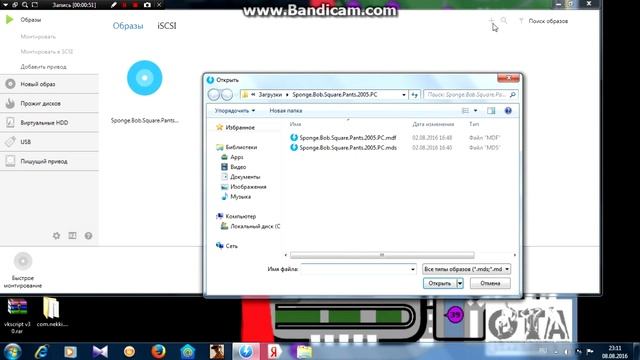Click panel layout icon beside gear

point(72,236)
